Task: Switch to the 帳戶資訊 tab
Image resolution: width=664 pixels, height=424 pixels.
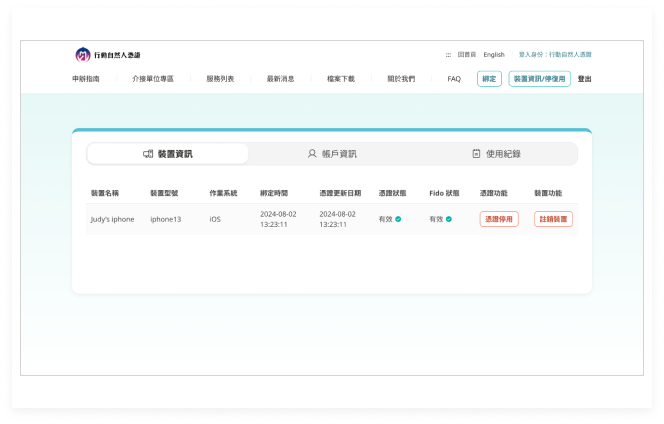Action: [332, 154]
